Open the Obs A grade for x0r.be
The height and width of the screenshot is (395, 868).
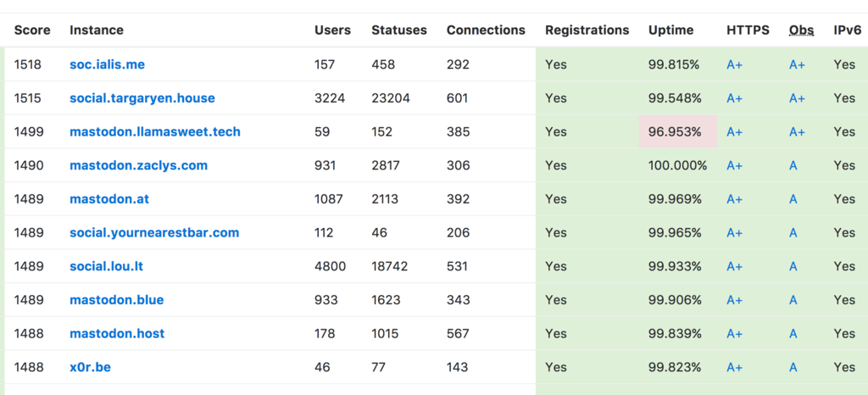pyautogui.click(x=793, y=367)
